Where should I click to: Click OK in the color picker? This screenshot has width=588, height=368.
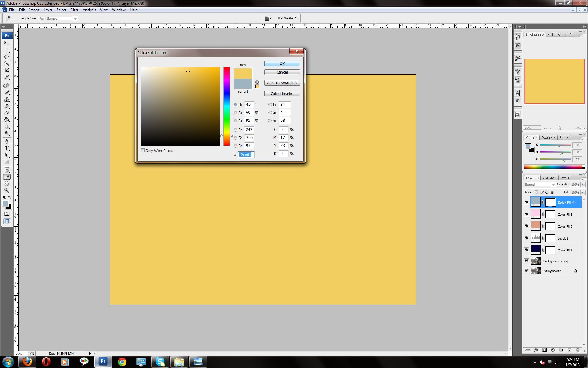pos(282,63)
